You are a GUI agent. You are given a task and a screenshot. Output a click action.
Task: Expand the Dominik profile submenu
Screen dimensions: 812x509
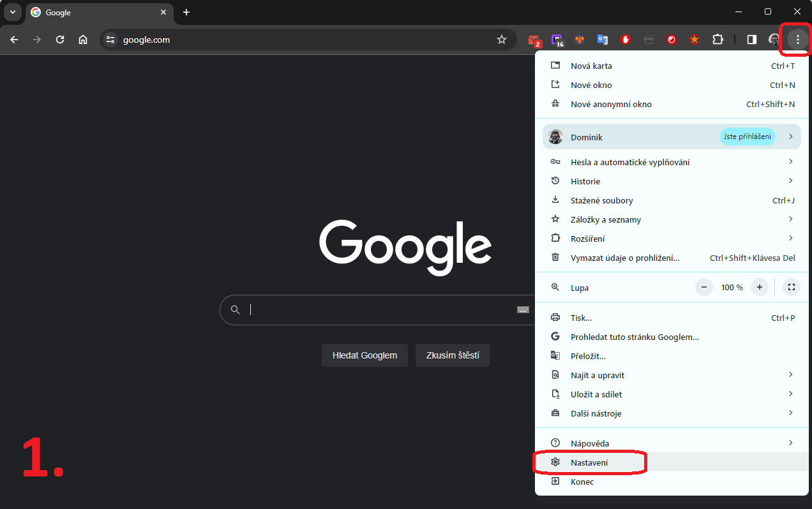pos(672,136)
